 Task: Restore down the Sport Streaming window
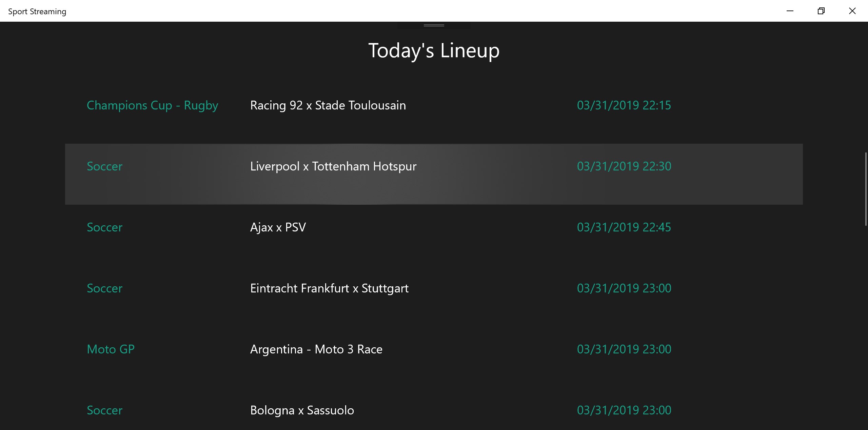click(x=821, y=11)
